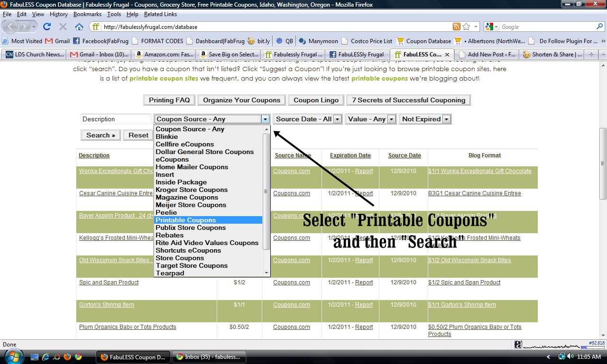
Task: Switch to Inbox (35) taskbar window
Action: [x=209, y=357]
